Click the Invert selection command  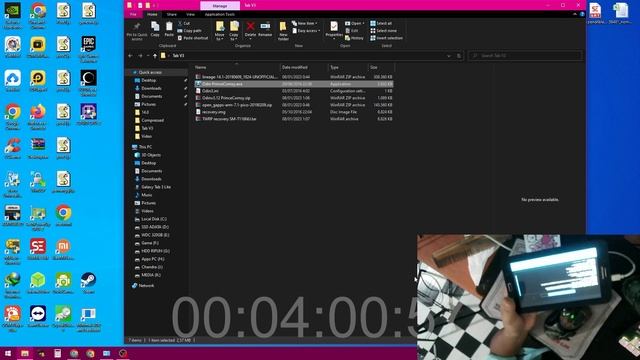(387, 38)
